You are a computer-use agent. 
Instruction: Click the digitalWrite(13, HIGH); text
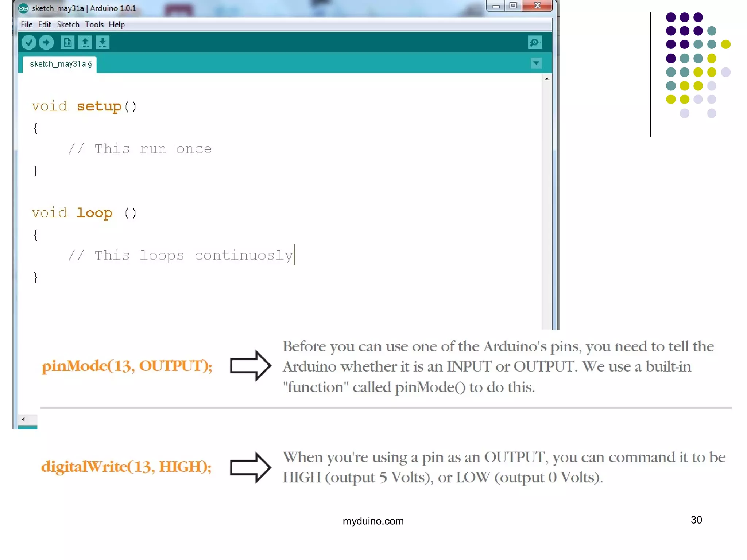click(x=126, y=467)
